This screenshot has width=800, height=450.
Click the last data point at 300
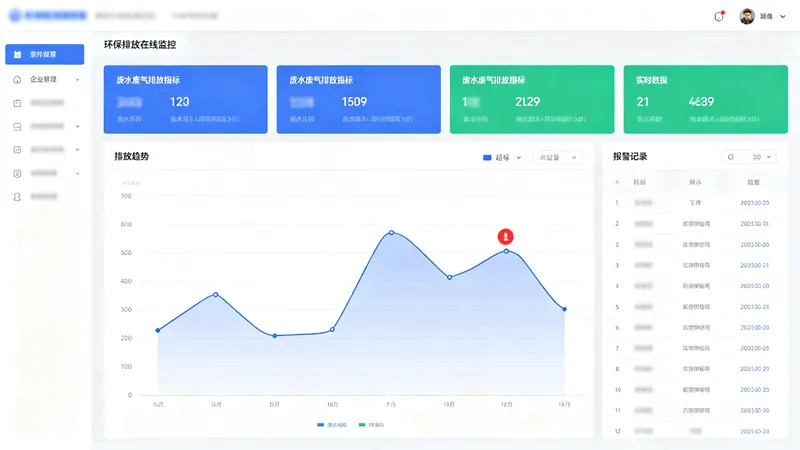click(x=564, y=309)
